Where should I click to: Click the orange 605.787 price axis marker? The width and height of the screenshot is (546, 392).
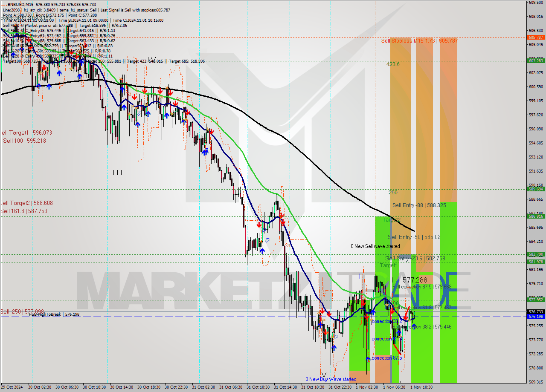pyautogui.click(x=536, y=37)
